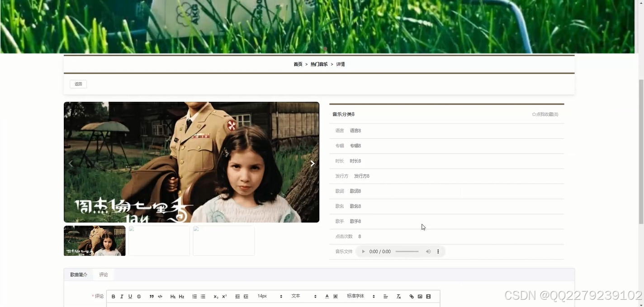Apply Heading 1 style

[x=173, y=297]
